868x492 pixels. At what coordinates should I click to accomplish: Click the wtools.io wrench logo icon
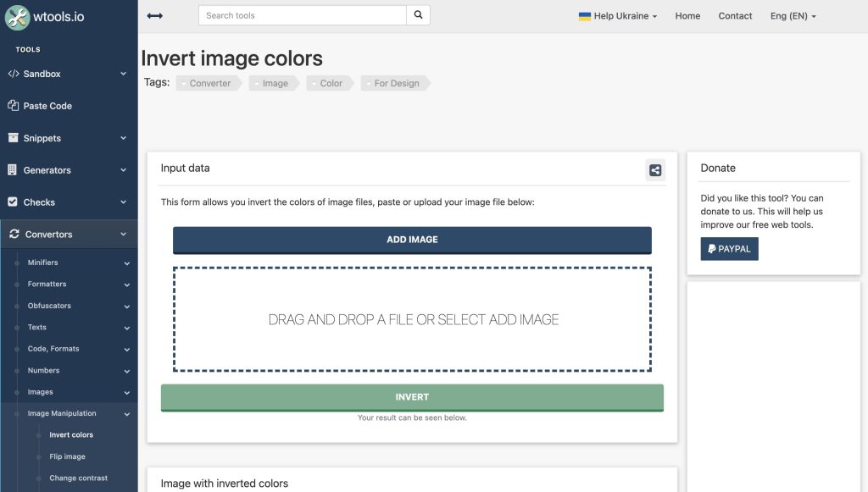[17, 17]
